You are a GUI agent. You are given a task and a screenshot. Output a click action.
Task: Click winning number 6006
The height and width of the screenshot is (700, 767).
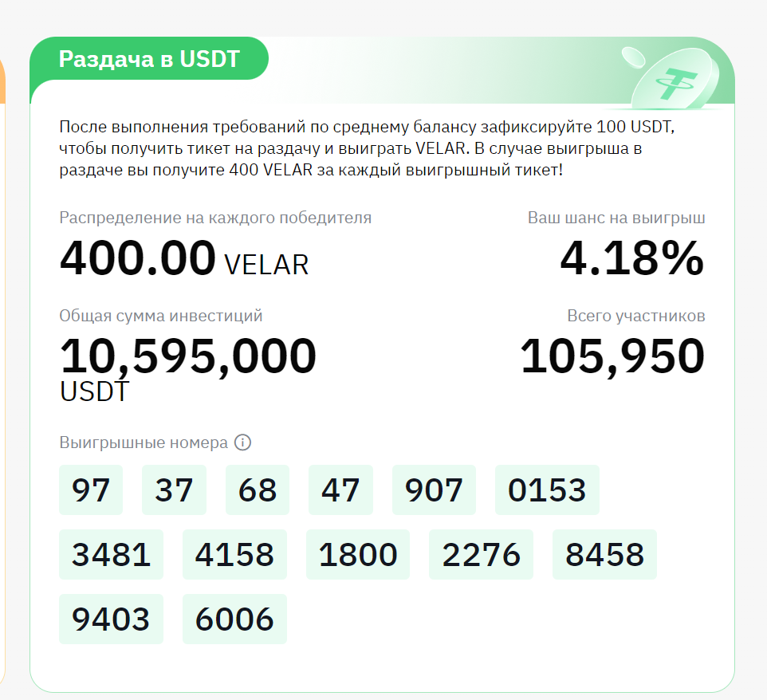[x=234, y=619]
